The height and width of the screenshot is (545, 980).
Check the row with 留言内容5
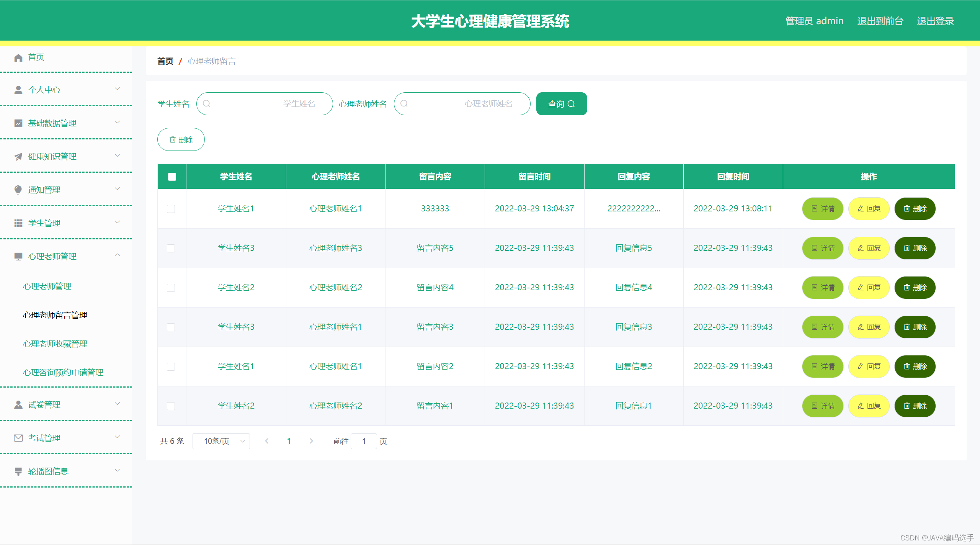tap(171, 248)
